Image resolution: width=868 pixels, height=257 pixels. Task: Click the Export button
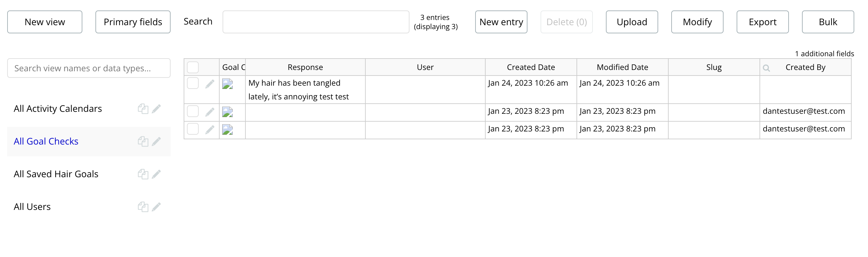[x=762, y=22]
